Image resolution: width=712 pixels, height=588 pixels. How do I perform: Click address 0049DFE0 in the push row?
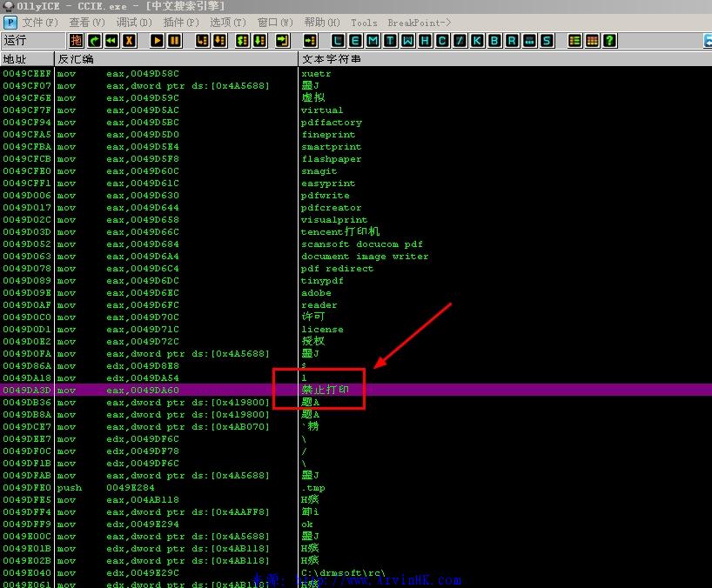[27, 488]
